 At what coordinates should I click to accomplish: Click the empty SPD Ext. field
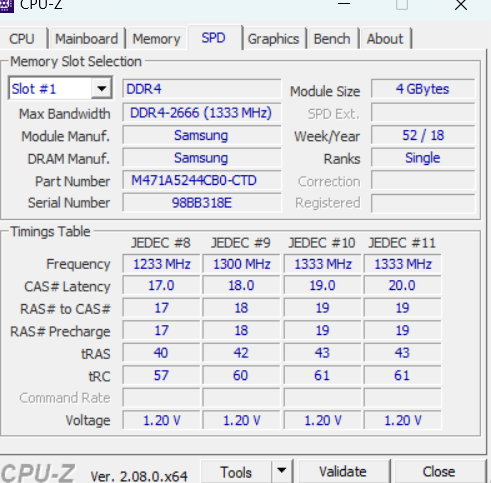coord(423,113)
